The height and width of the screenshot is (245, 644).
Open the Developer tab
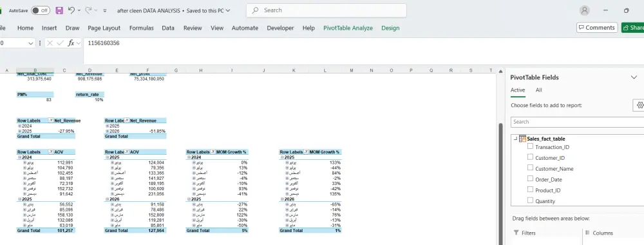[281, 28]
